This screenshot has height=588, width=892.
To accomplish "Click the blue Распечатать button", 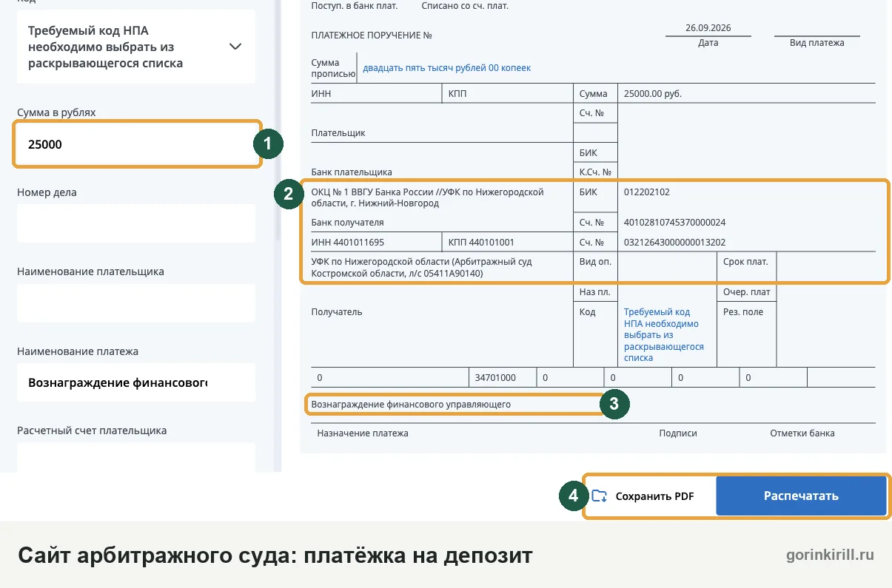I will (801, 496).
